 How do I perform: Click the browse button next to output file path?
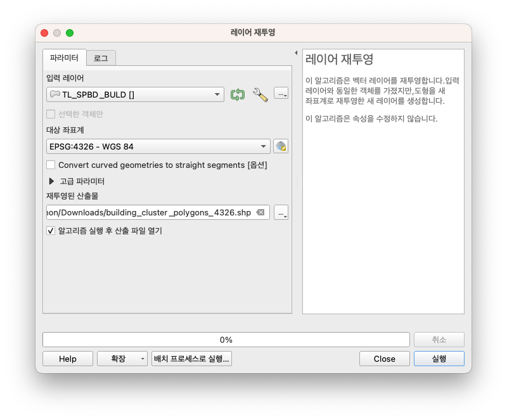click(281, 212)
